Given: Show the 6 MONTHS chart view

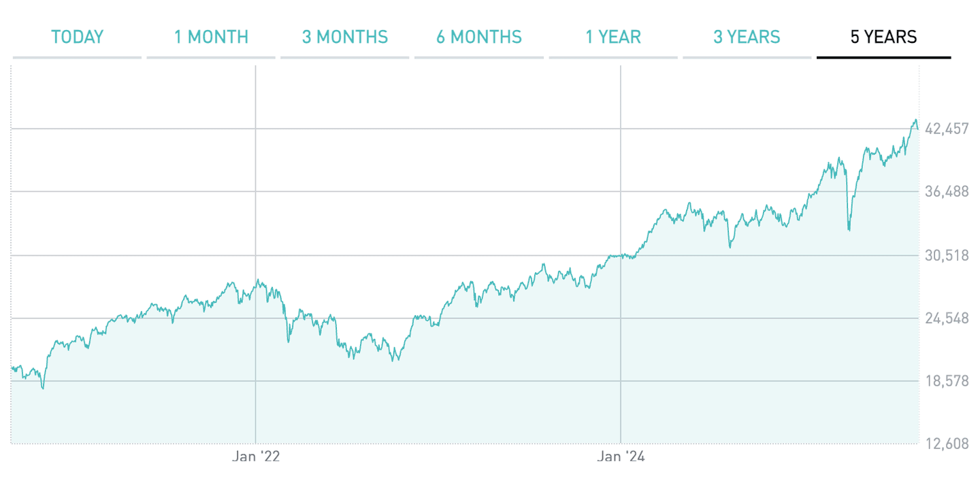Looking at the screenshot, I should 479,37.
